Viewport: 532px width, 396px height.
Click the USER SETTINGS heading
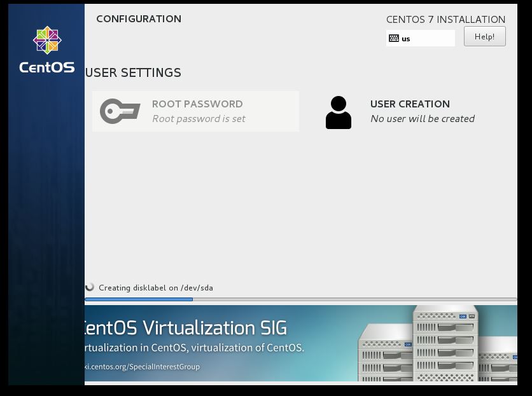pyautogui.click(x=133, y=72)
